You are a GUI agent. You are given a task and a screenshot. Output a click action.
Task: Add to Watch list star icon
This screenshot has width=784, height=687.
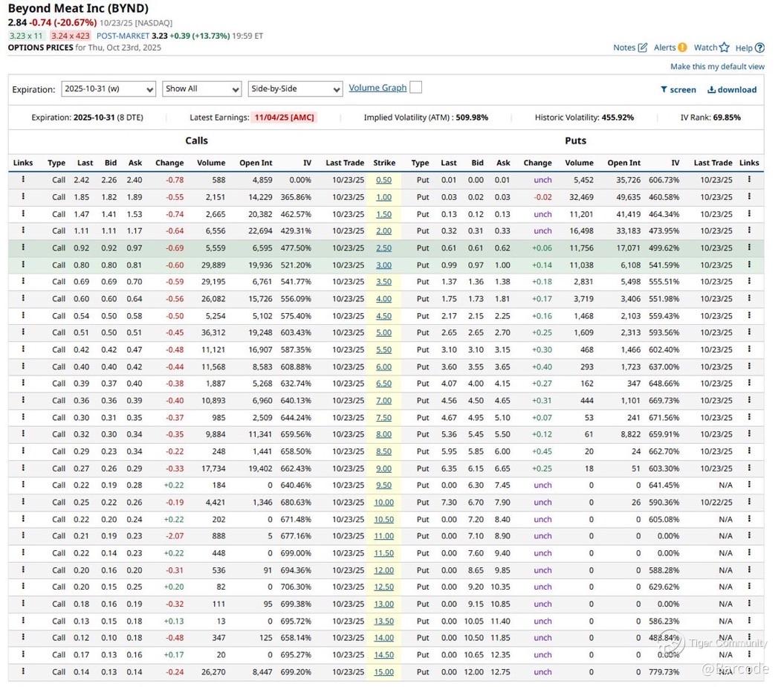[725, 48]
